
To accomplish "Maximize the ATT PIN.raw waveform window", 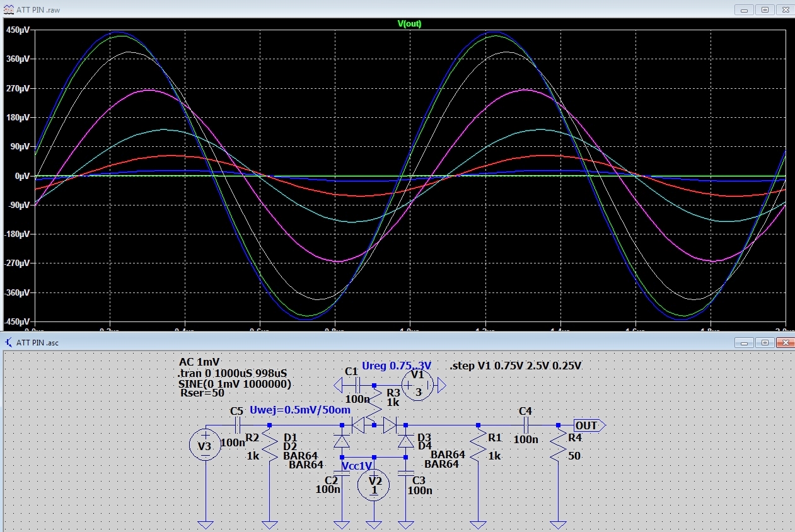I will 765,10.
